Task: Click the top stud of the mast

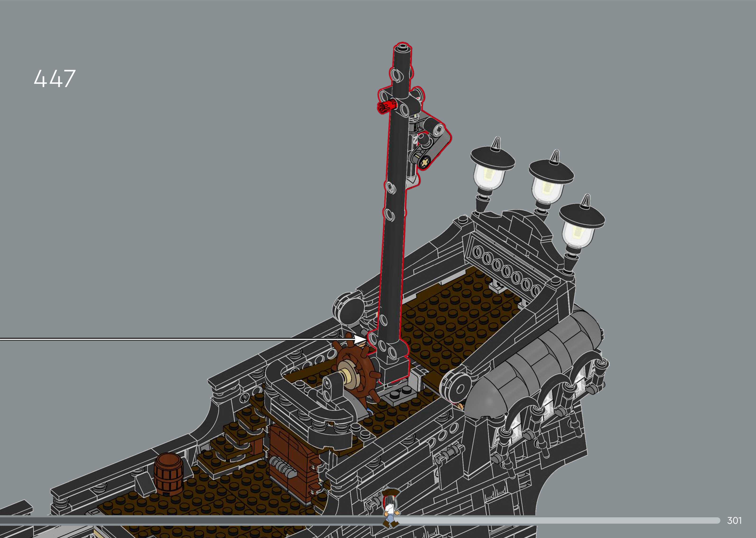Action: [403, 46]
